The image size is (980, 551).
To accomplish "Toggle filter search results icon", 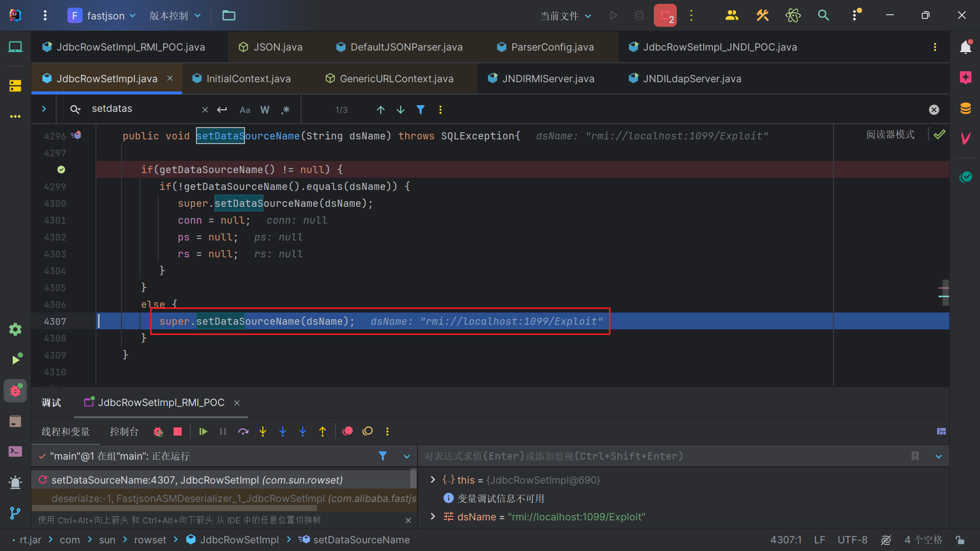I will pyautogui.click(x=421, y=110).
